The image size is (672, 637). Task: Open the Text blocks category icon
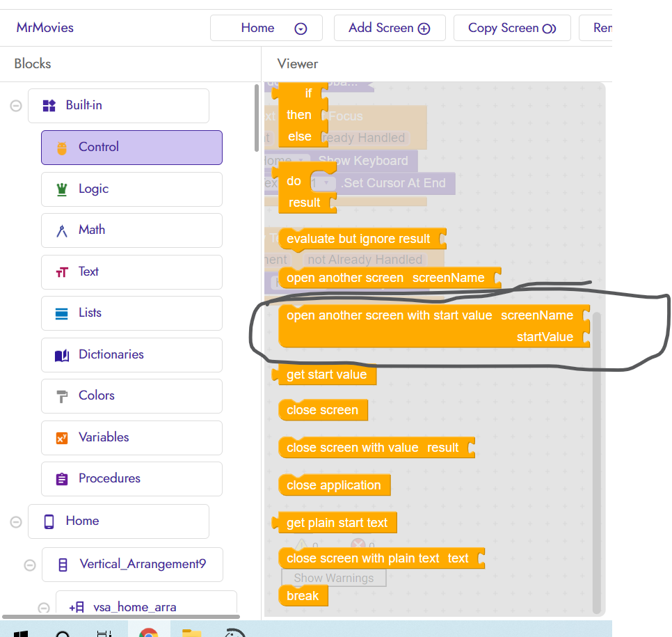tap(62, 272)
